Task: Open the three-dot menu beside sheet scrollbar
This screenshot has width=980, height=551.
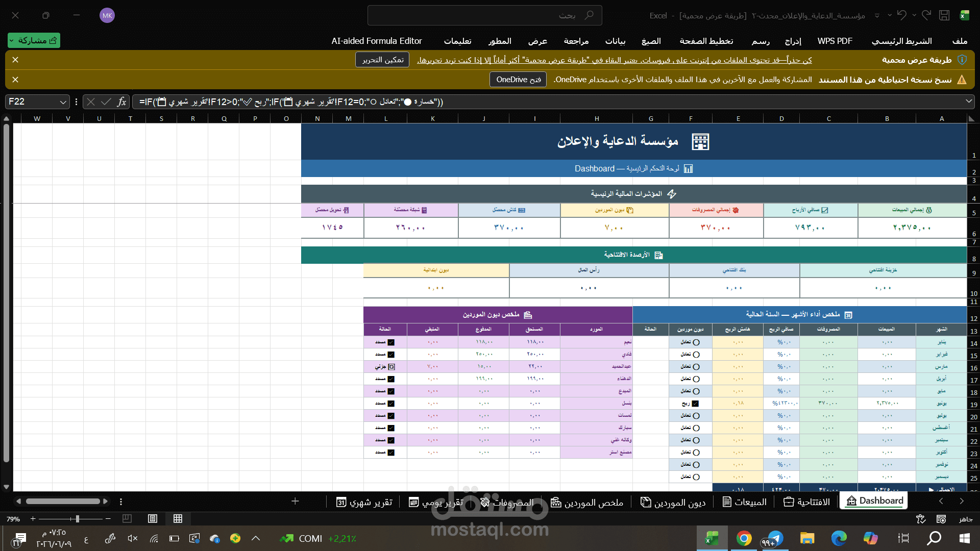Action: 121,502
